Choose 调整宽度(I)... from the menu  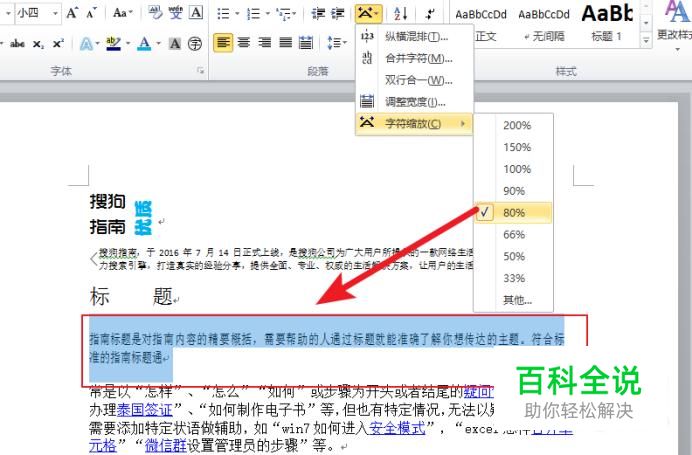(x=414, y=102)
